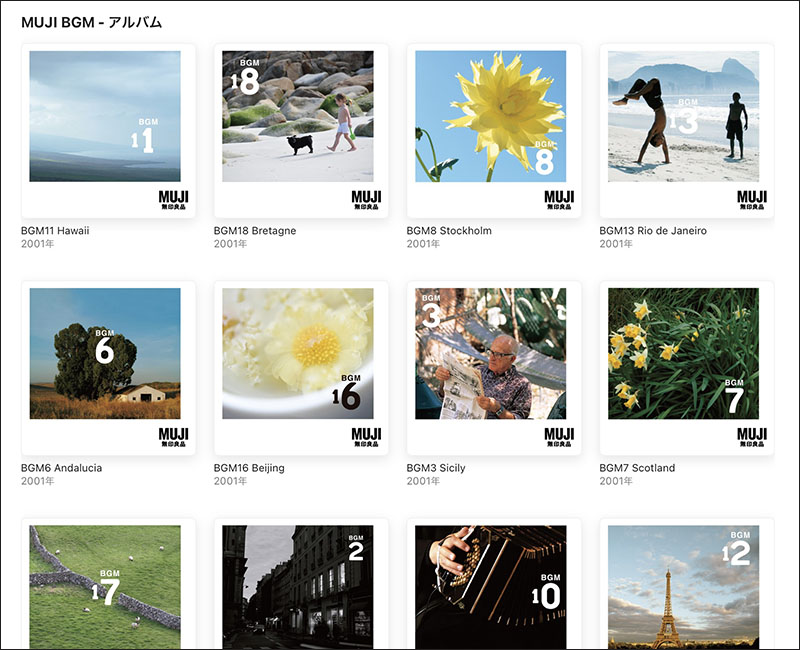The height and width of the screenshot is (650, 800).
Task: Select the BGM10 bandoneon album cover
Action: click(494, 584)
